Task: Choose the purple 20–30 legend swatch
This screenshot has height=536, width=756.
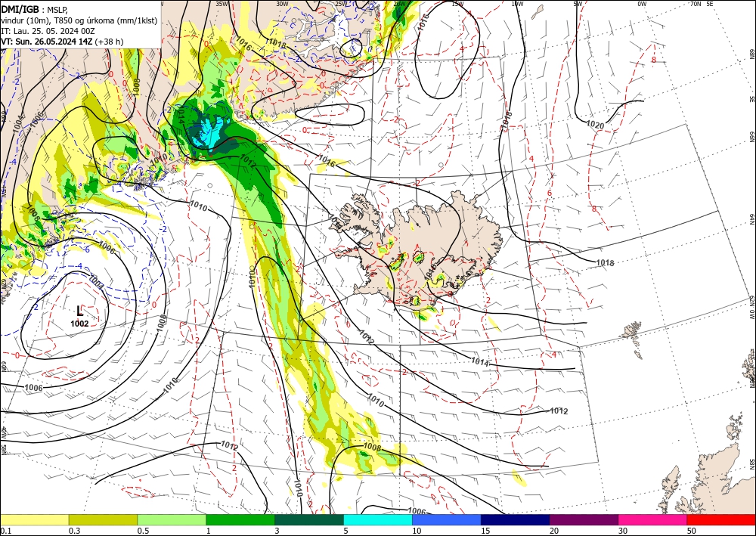Action: [584, 519]
